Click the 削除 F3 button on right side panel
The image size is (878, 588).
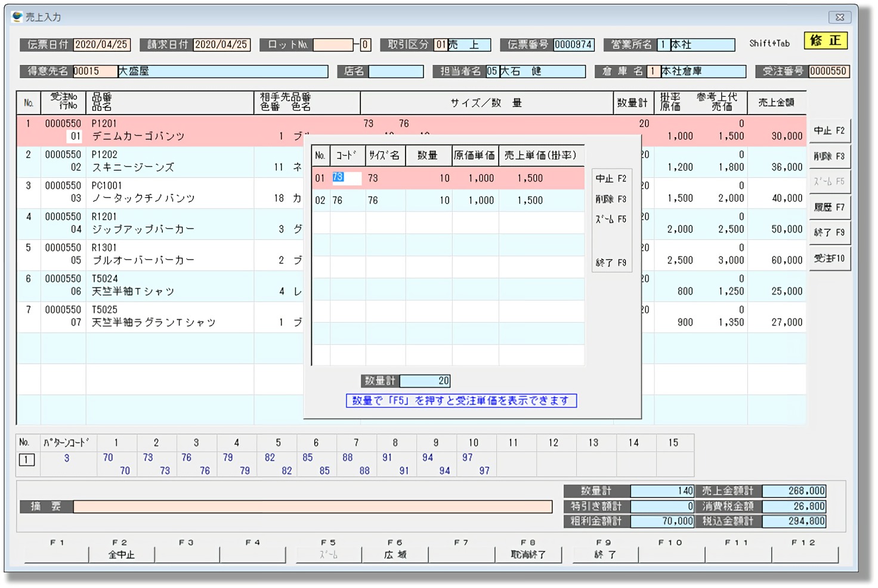(829, 156)
